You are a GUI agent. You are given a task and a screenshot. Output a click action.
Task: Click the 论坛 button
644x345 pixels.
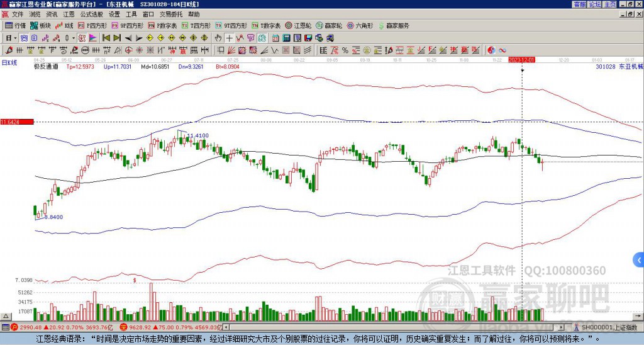(595, 4)
